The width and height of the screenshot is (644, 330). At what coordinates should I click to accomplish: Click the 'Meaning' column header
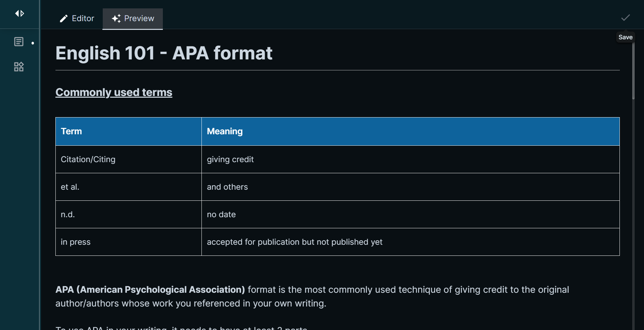[x=410, y=131]
